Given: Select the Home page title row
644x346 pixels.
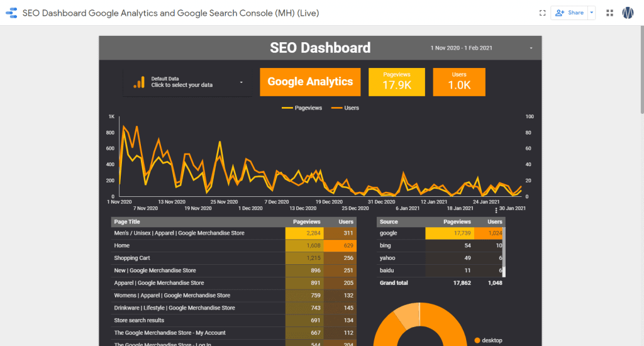Looking at the screenshot, I should (234, 246).
